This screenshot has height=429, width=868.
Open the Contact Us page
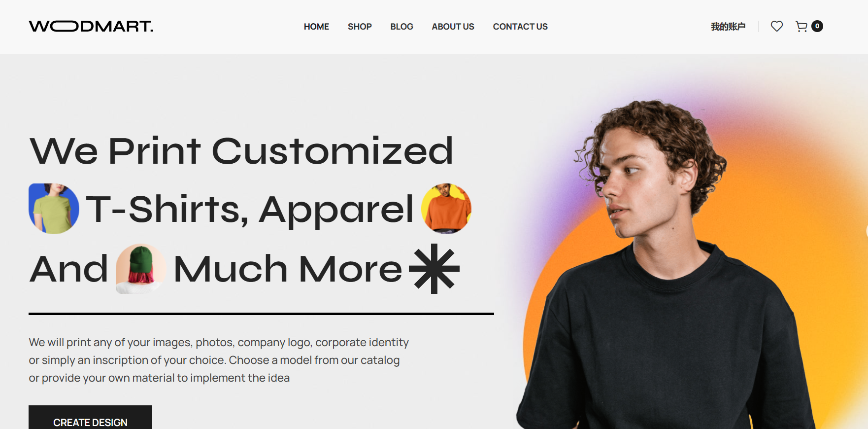[x=520, y=27]
